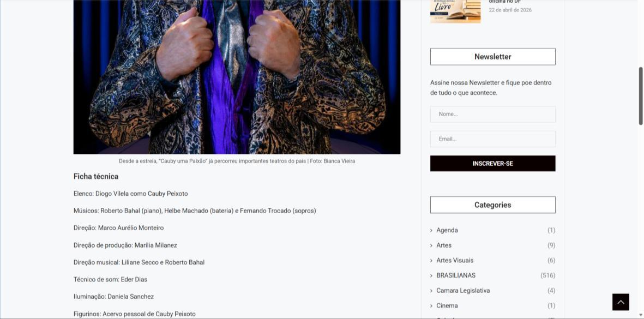Click the chevron icon beside Camara Legislativa

tap(431, 291)
